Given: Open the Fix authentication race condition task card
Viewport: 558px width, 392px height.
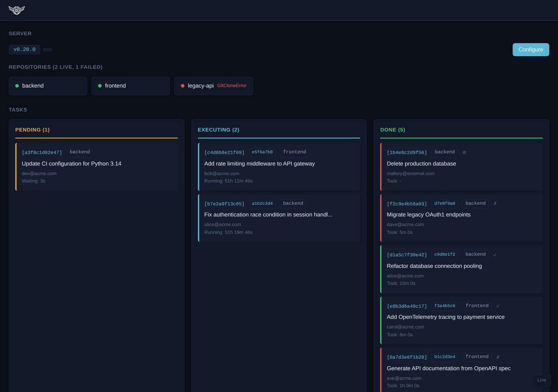Looking at the screenshot, I should point(279,218).
